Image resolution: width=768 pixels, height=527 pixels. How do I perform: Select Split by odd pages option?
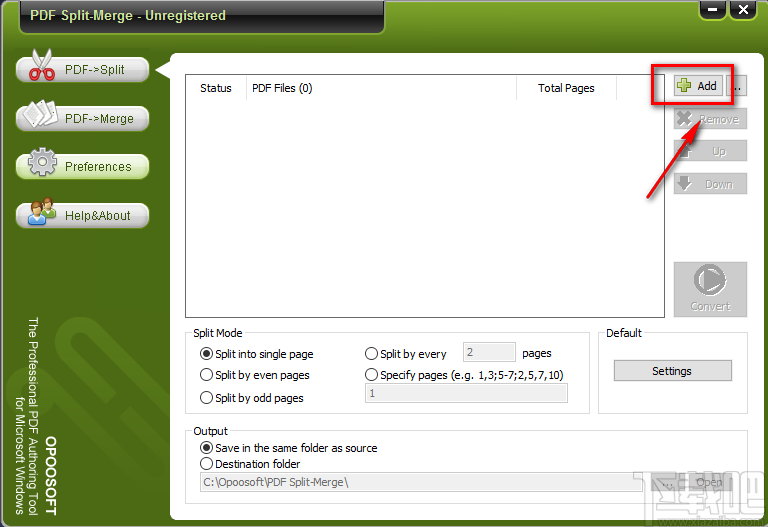(x=252, y=398)
